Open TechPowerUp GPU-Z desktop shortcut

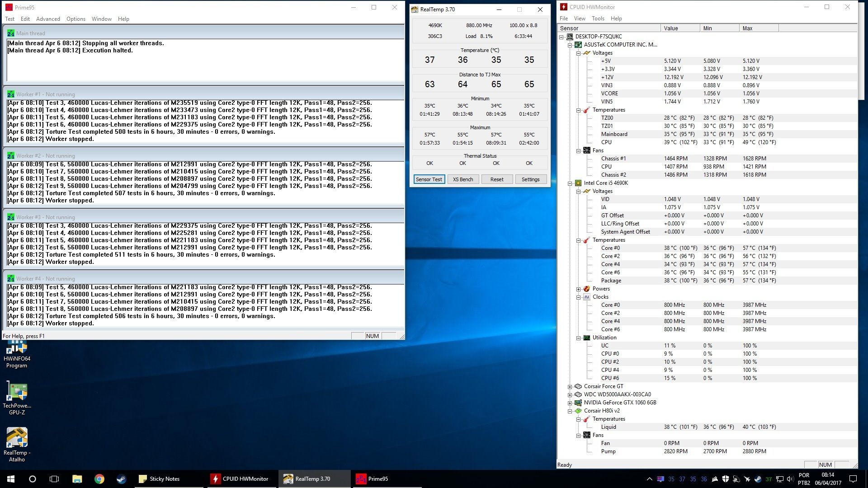[17, 399]
